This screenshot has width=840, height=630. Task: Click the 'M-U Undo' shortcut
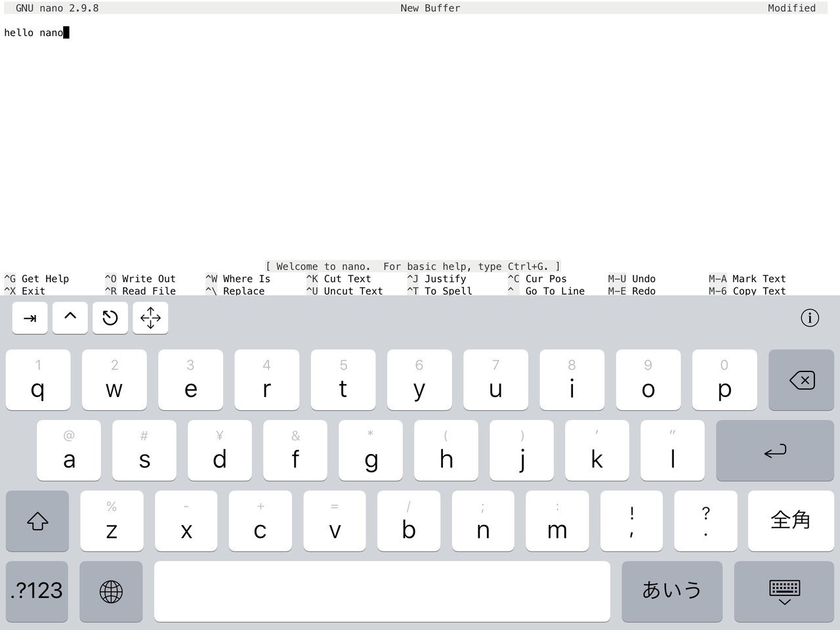click(x=632, y=279)
